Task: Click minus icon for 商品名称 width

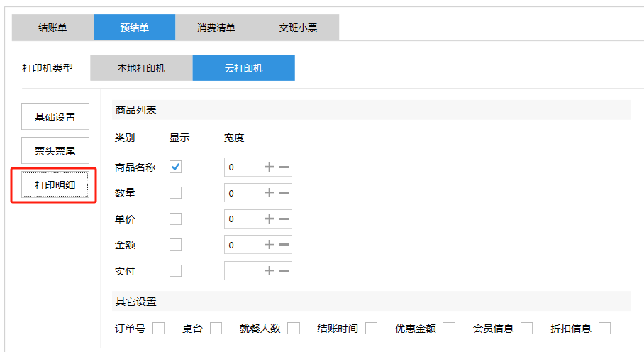Action: point(284,167)
